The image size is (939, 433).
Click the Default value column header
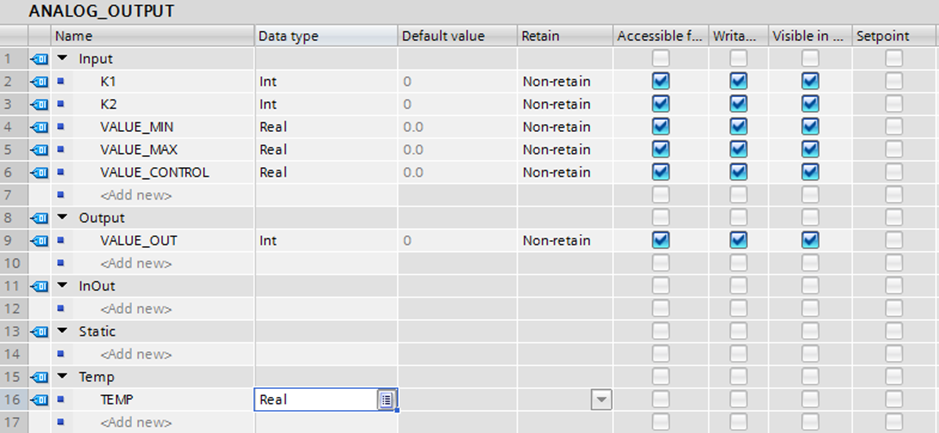click(x=442, y=36)
